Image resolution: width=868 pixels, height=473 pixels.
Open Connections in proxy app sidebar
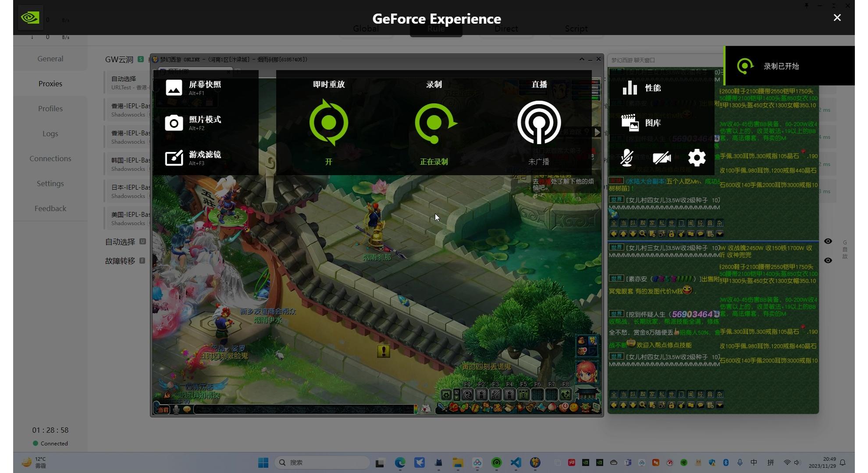tap(50, 159)
